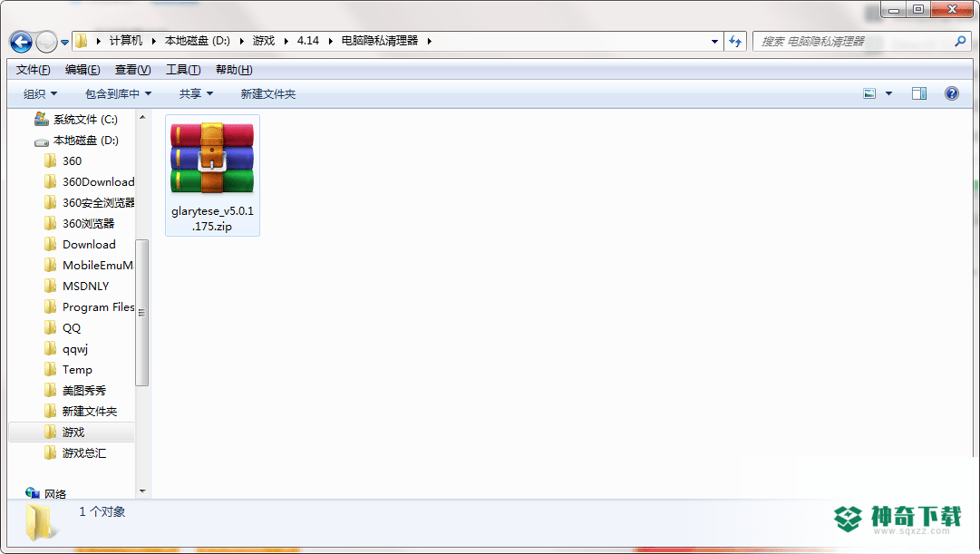Expand the 组织 dropdown
This screenshot has height=554, width=980.
pos(40,93)
